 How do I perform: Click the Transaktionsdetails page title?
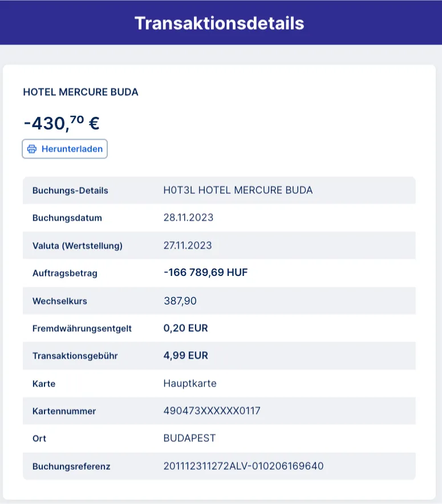tap(220, 23)
